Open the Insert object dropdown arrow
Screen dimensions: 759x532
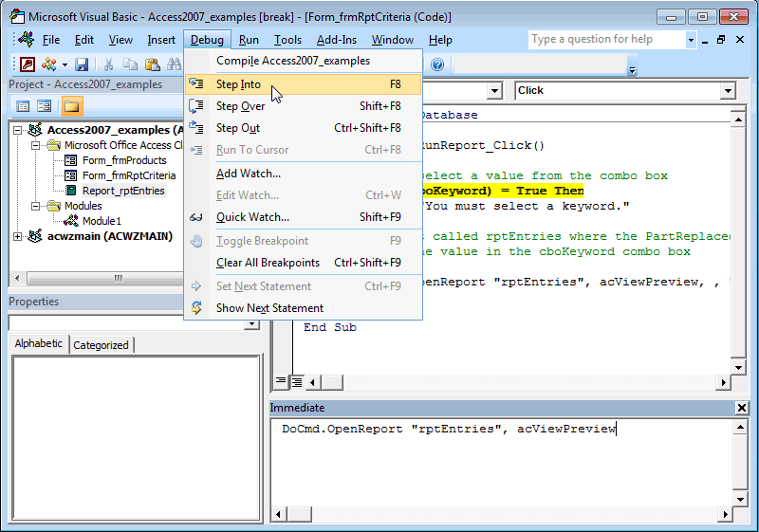click(x=65, y=64)
